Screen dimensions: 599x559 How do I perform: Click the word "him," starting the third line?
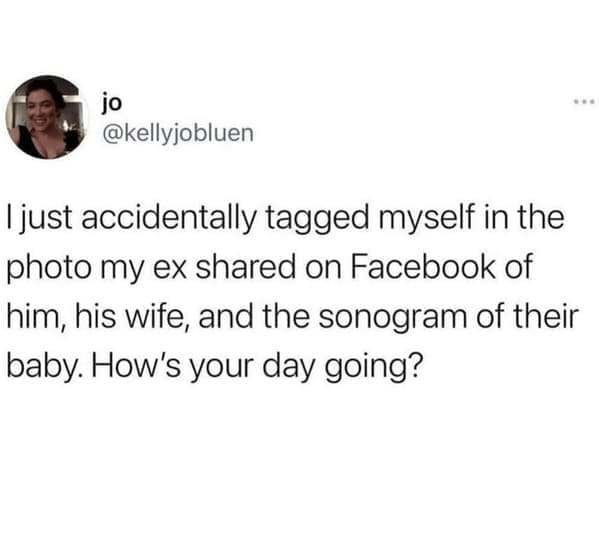pos(36,315)
